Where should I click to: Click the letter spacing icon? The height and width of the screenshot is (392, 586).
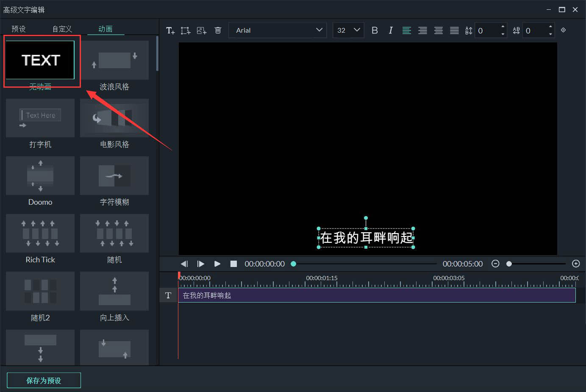pos(516,30)
